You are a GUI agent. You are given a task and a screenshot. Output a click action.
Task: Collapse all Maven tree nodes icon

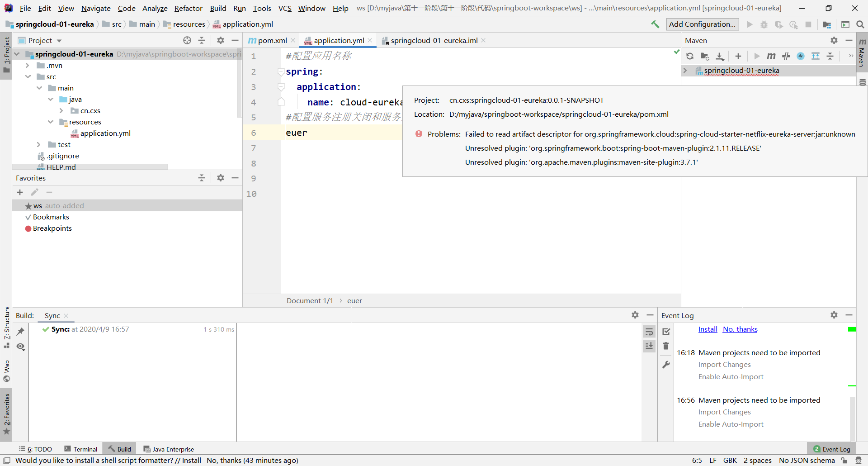(x=830, y=56)
